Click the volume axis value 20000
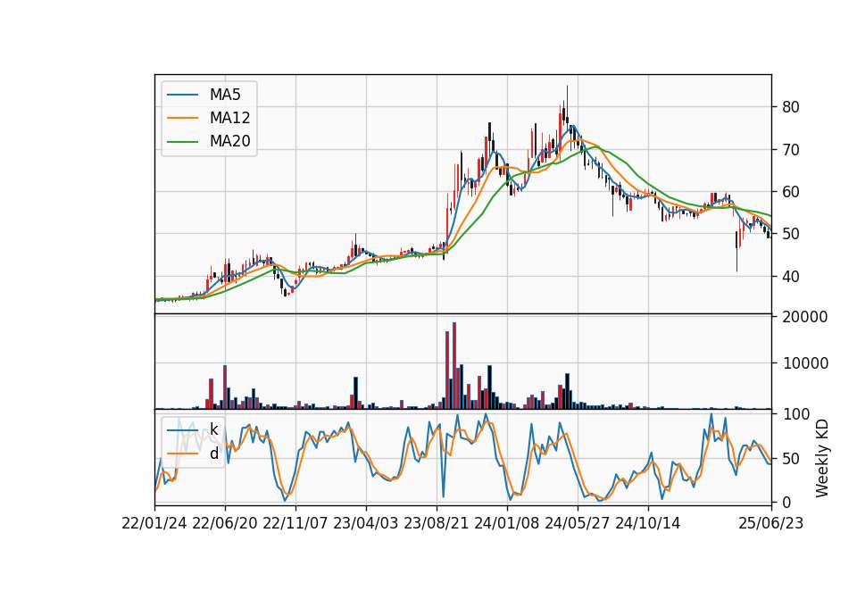The image size is (857, 616). pyautogui.click(x=805, y=316)
